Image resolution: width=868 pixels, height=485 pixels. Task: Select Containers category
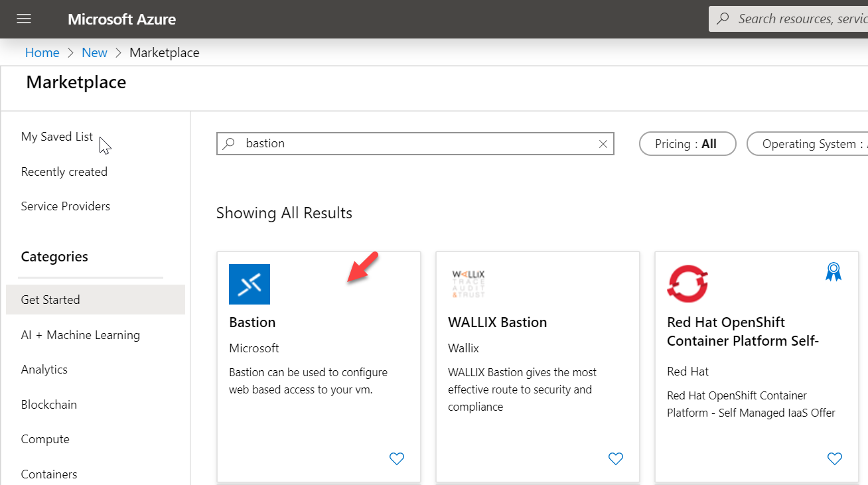tap(49, 474)
